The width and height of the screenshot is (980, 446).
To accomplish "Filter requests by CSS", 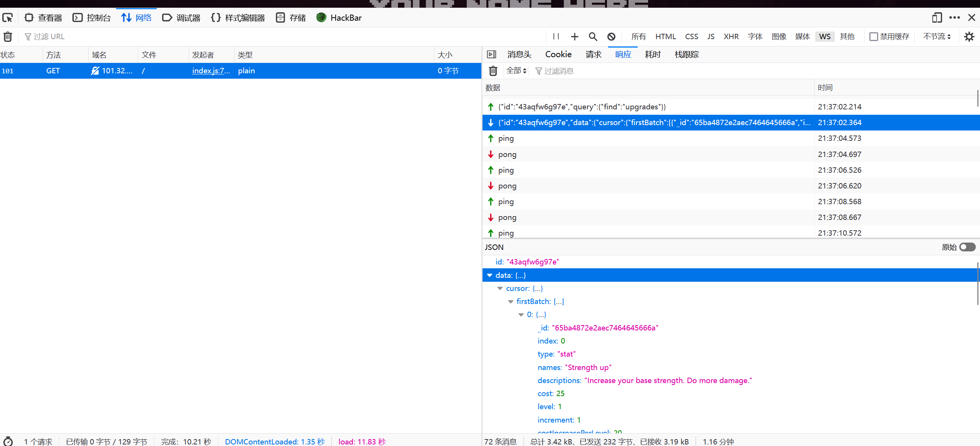I will (x=691, y=36).
